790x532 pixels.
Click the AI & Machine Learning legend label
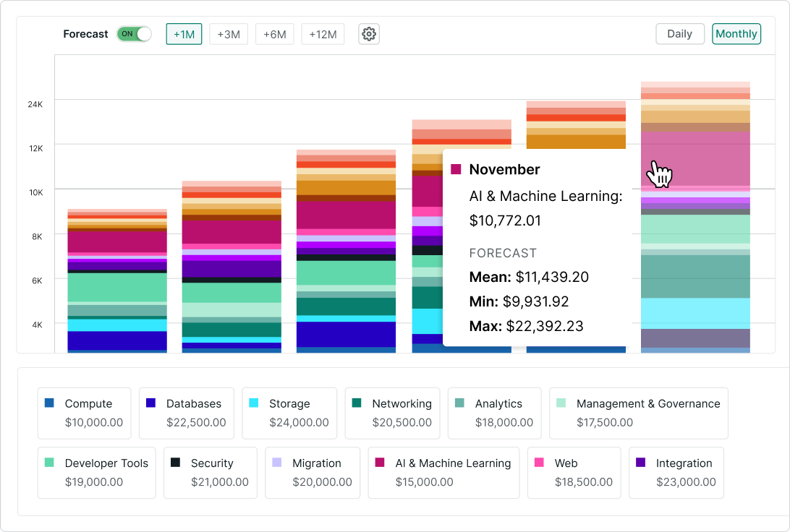click(454, 463)
